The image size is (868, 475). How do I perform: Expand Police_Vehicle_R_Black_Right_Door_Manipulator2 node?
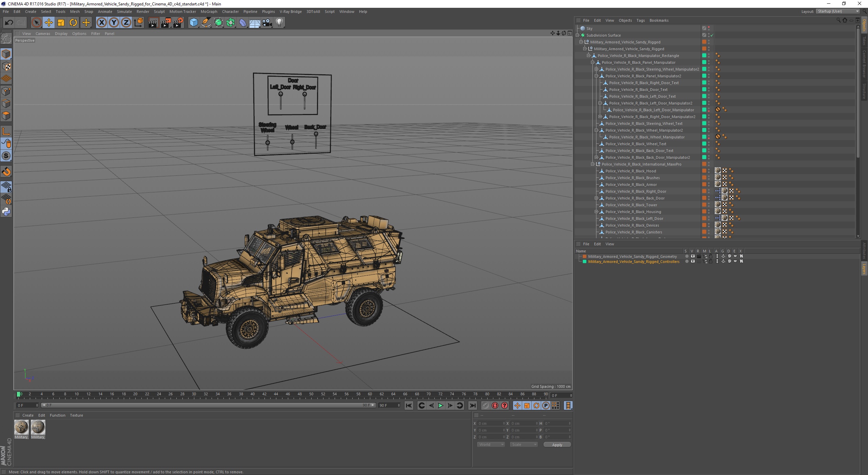pyautogui.click(x=600, y=116)
